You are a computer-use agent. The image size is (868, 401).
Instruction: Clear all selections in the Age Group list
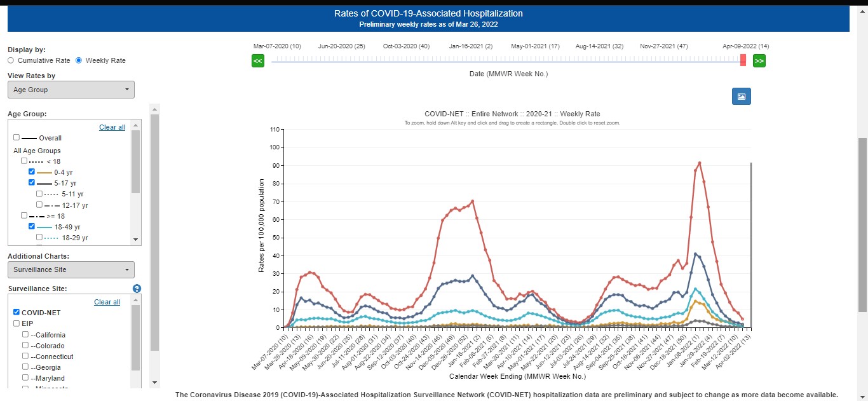coord(112,127)
